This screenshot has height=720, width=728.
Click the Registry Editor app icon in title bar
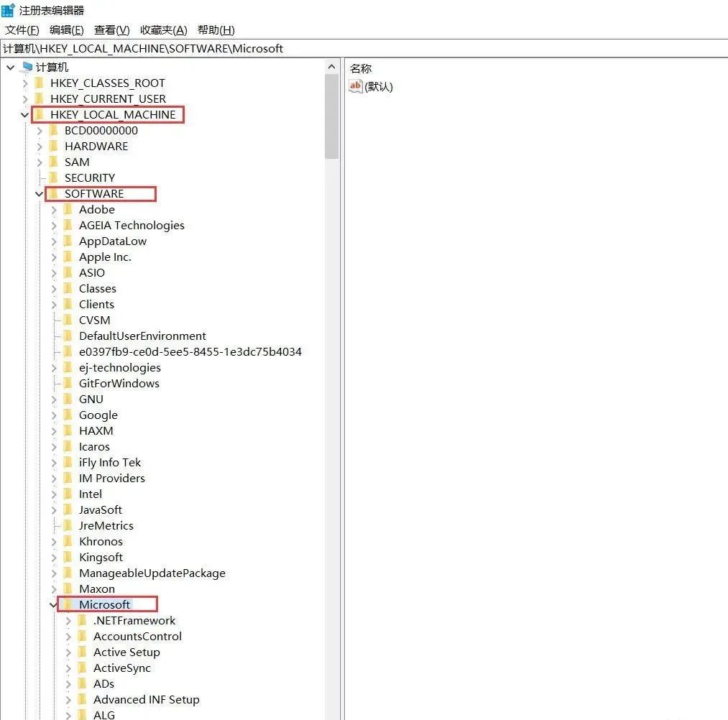point(8,10)
